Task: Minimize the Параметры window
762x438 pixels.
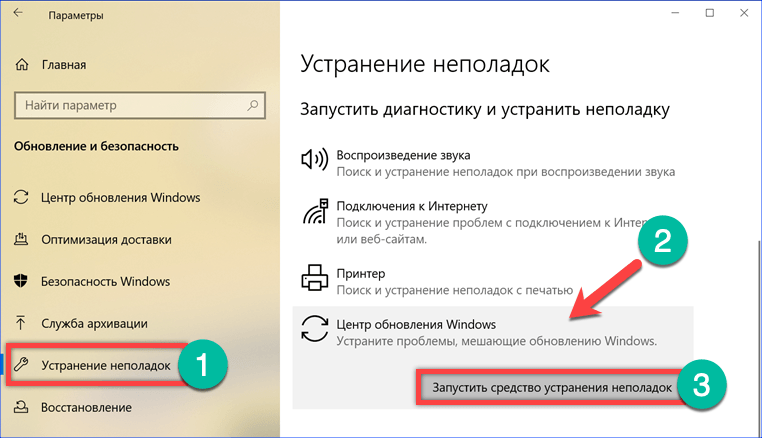Action: pyautogui.click(x=675, y=13)
